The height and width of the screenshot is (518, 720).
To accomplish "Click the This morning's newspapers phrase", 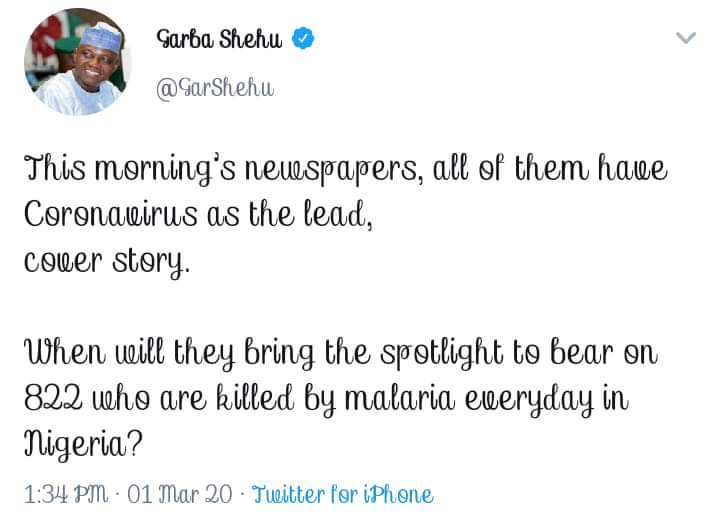I will tap(223, 170).
